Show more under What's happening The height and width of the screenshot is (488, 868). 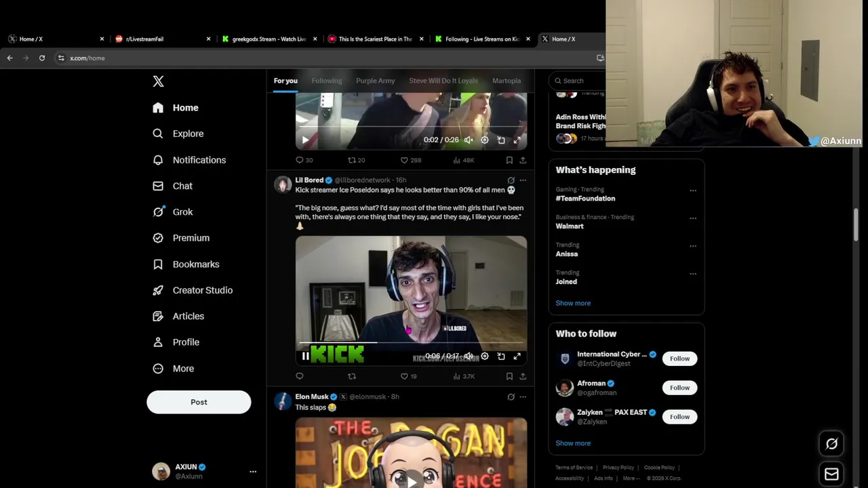(573, 303)
